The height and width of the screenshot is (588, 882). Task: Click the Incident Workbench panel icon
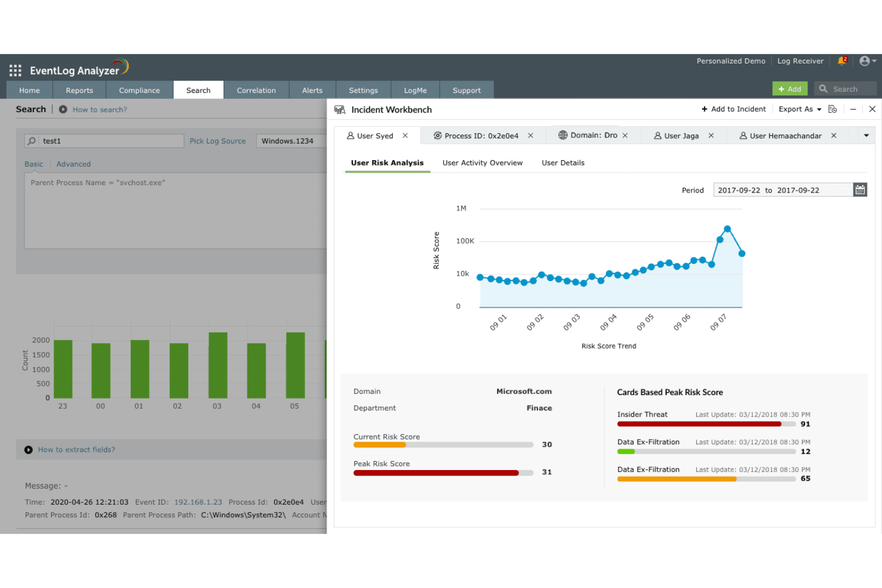click(x=340, y=109)
